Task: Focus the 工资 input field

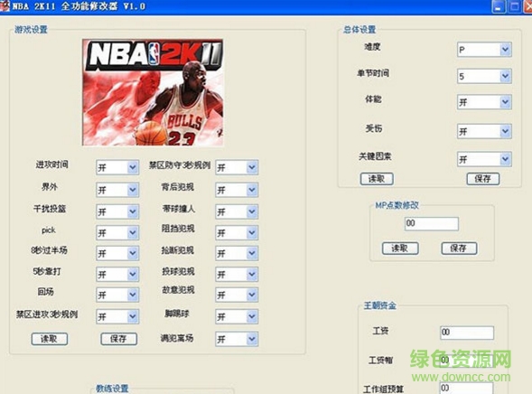Action: point(467,333)
